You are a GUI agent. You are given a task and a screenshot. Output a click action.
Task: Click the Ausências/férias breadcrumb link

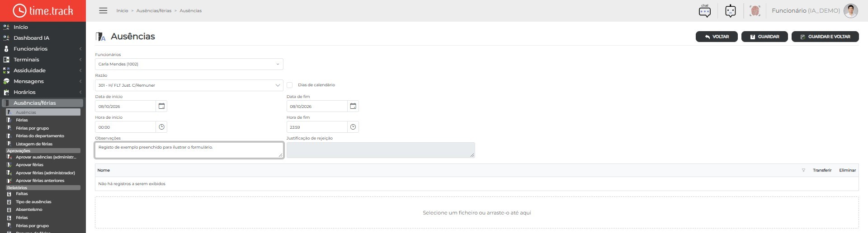click(154, 10)
